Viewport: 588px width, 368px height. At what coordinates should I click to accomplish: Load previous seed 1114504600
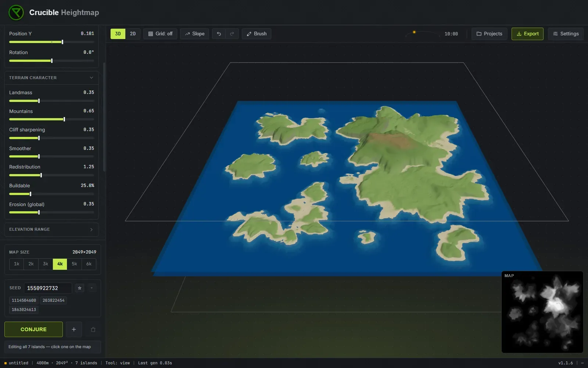point(24,300)
